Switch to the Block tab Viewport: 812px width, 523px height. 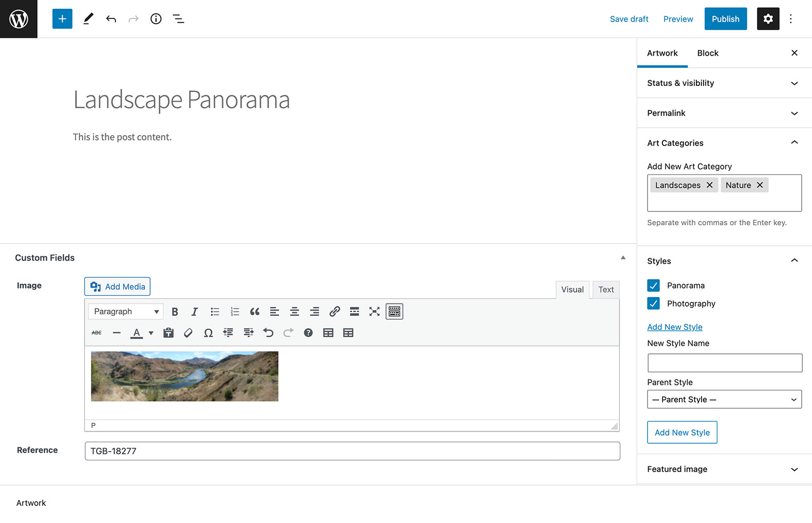pos(707,53)
